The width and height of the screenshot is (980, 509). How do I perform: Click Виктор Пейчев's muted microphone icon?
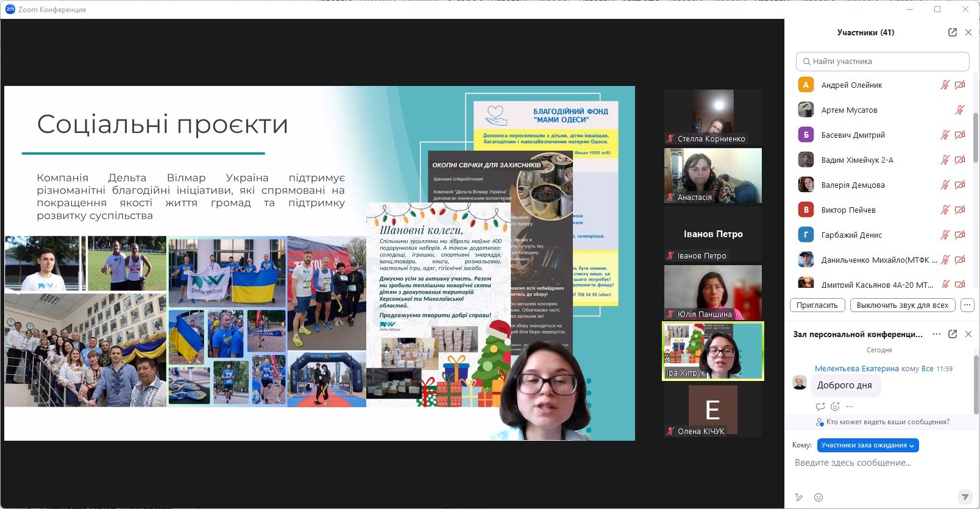(x=945, y=210)
